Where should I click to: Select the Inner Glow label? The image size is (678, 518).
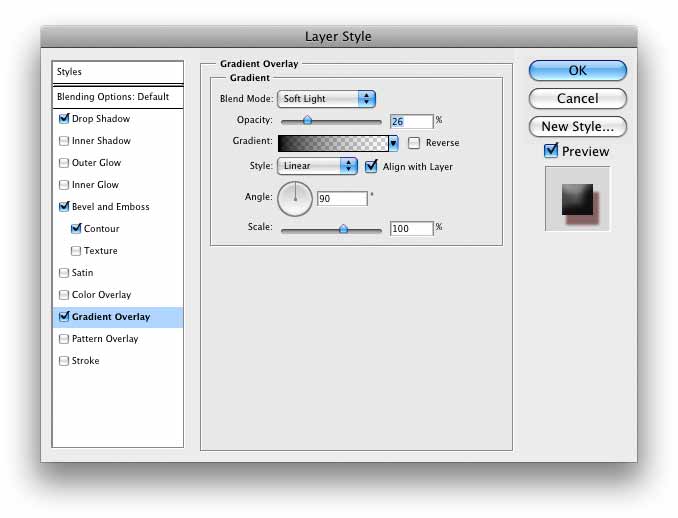coord(95,185)
